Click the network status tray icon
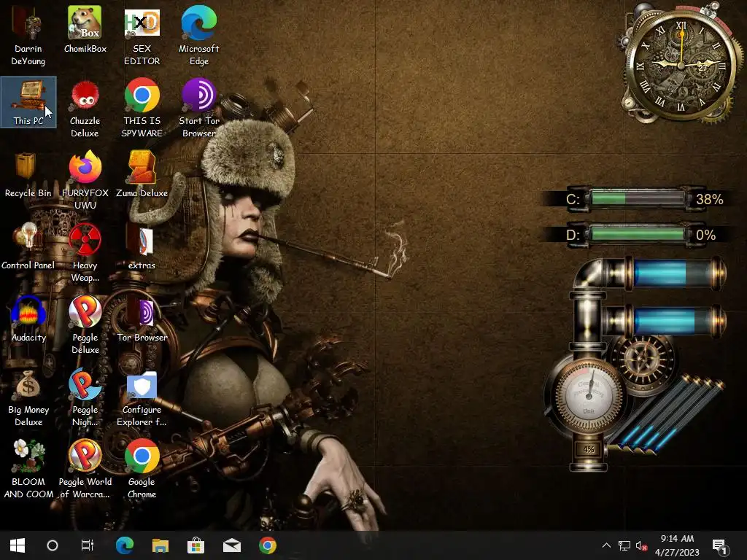This screenshot has width=747, height=560. coord(624,545)
